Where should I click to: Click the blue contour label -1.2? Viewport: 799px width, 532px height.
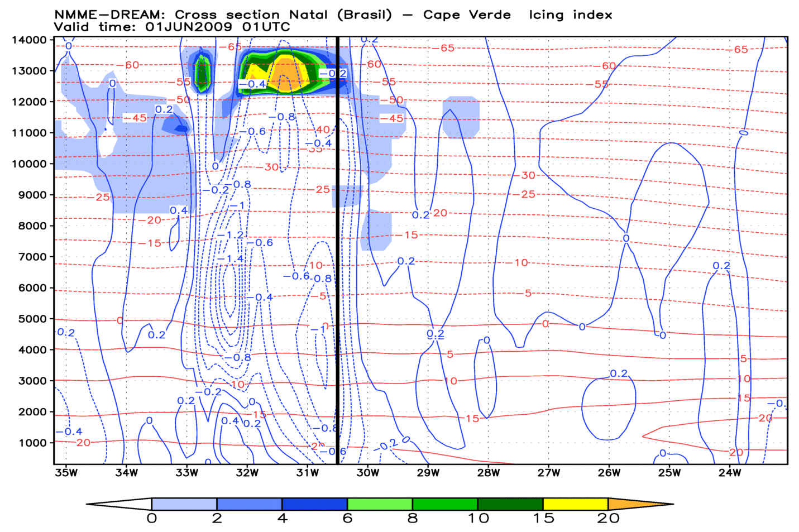[231, 235]
